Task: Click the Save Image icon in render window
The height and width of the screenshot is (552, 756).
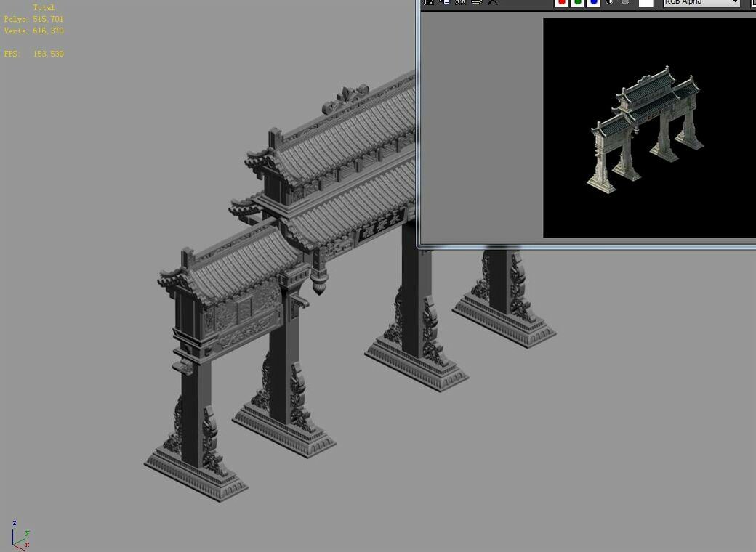Action: click(x=429, y=2)
